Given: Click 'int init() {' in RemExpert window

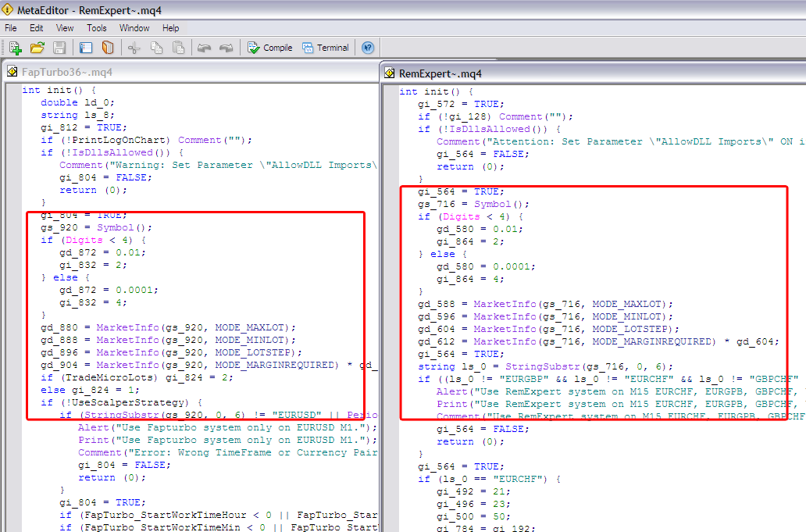Looking at the screenshot, I should coord(436,91).
